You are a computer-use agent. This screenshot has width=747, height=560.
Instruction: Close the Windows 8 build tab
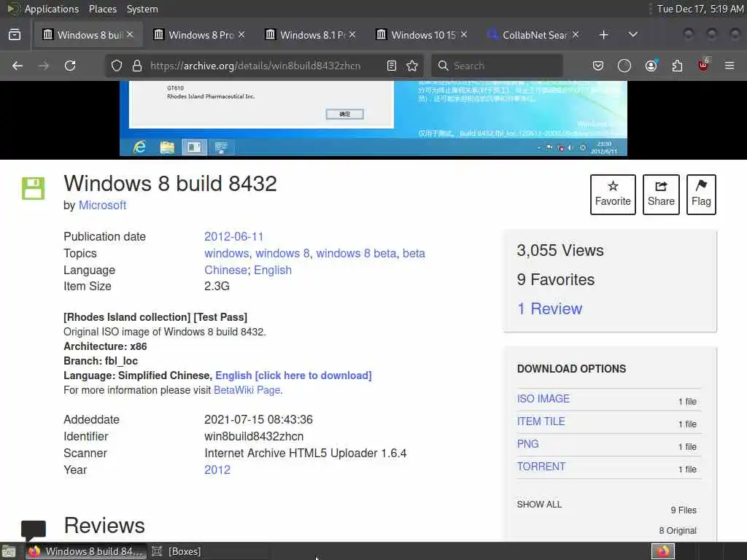pyautogui.click(x=130, y=35)
